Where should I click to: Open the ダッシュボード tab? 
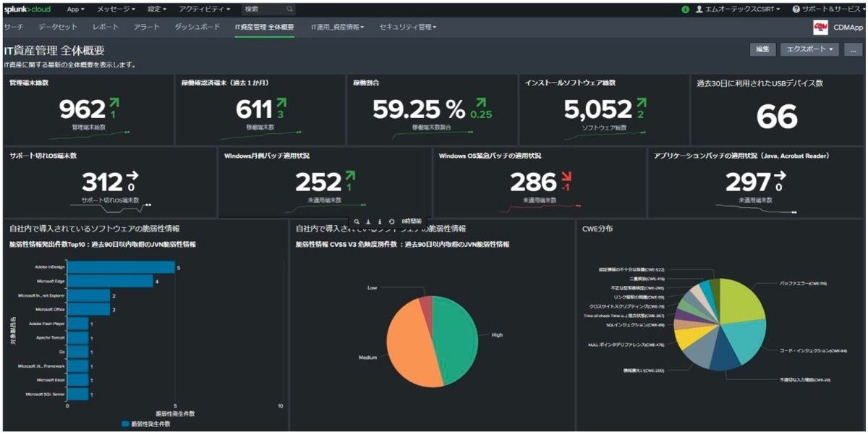pos(197,27)
